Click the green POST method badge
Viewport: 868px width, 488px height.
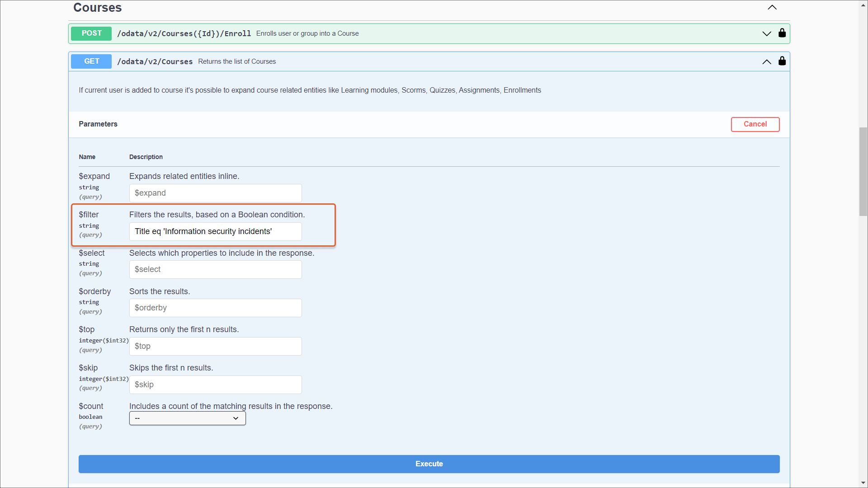click(x=91, y=33)
